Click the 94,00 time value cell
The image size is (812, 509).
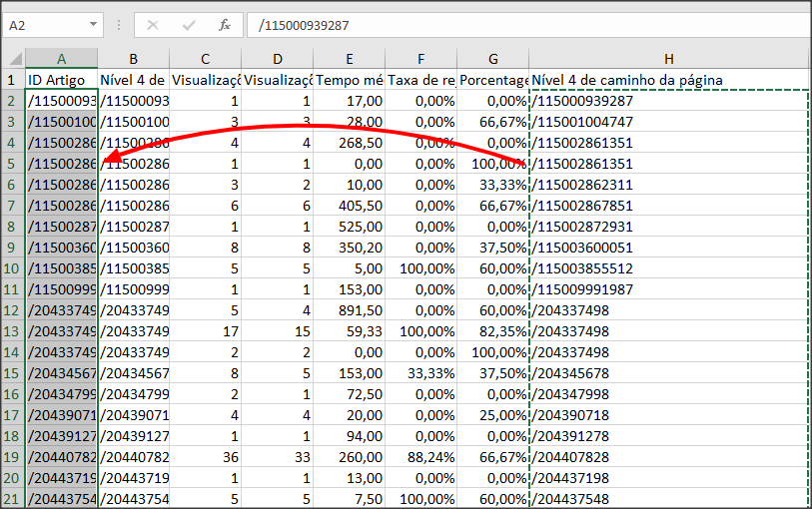[x=349, y=436]
